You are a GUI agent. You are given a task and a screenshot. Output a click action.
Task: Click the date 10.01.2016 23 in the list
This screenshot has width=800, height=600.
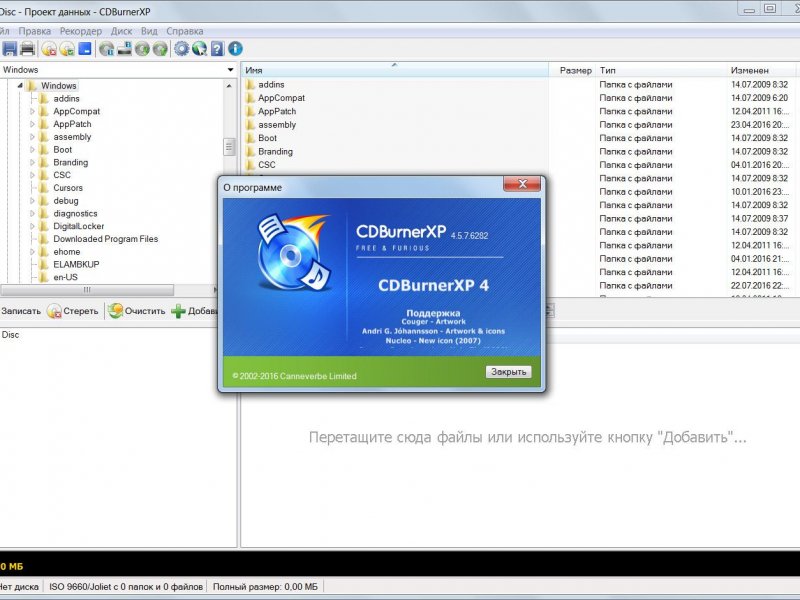pyautogui.click(x=760, y=192)
